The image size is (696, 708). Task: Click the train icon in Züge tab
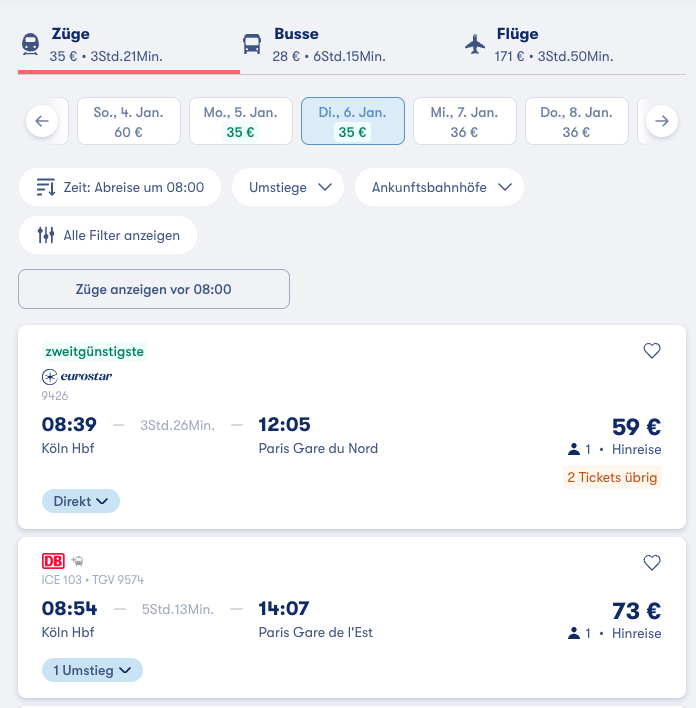pyautogui.click(x=31, y=44)
